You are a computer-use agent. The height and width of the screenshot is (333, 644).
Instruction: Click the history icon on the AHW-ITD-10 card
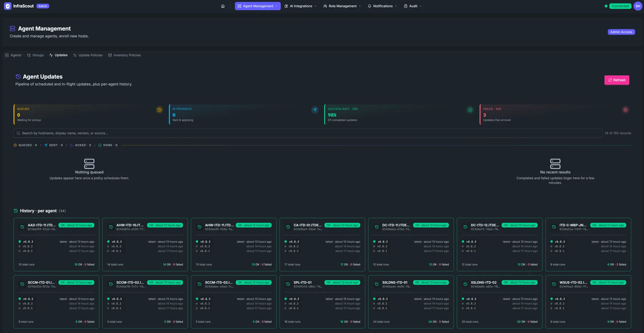(111, 227)
